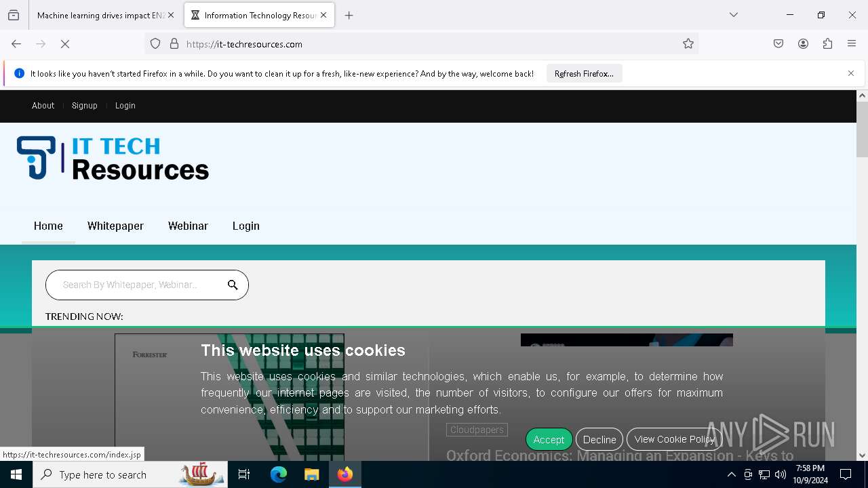868x488 pixels.
Task: Open volume control tray icon
Action: point(781,474)
